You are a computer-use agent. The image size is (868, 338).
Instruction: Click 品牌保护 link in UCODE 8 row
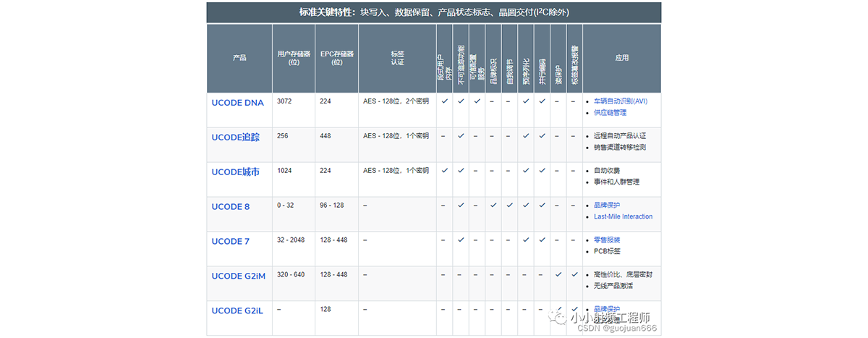pos(606,206)
